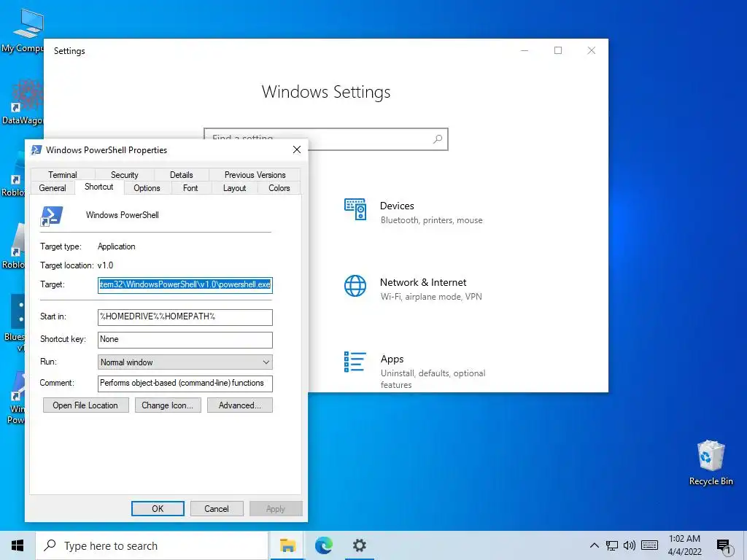Open the Apps list icon in Settings
747x560 pixels.
coord(355,362)
